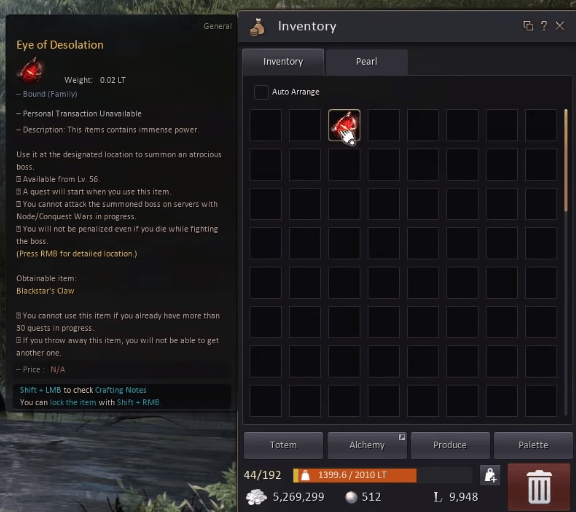Switch to the Pearl tab
The image size is (576, 512).
click(x=366, y=62)
